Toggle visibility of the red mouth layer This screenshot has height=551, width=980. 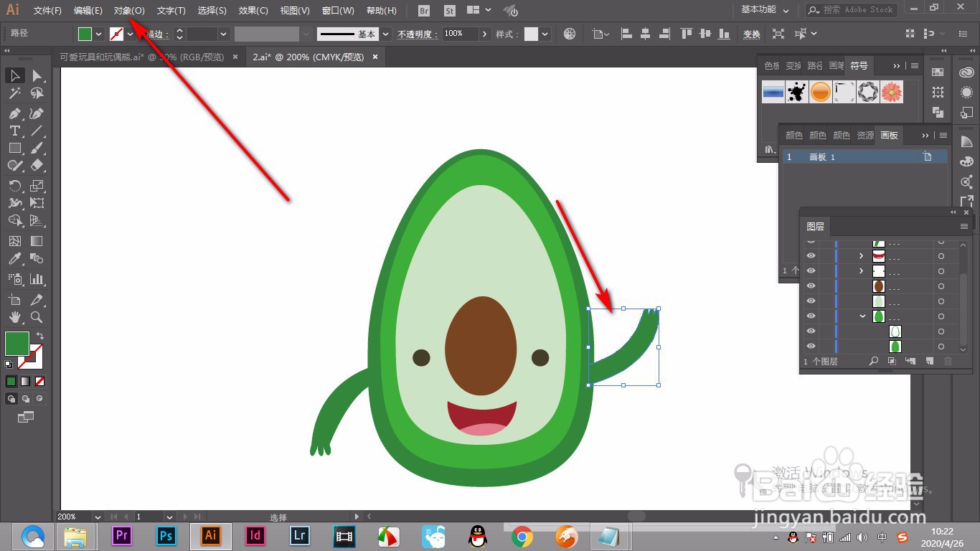click(811, 256)
